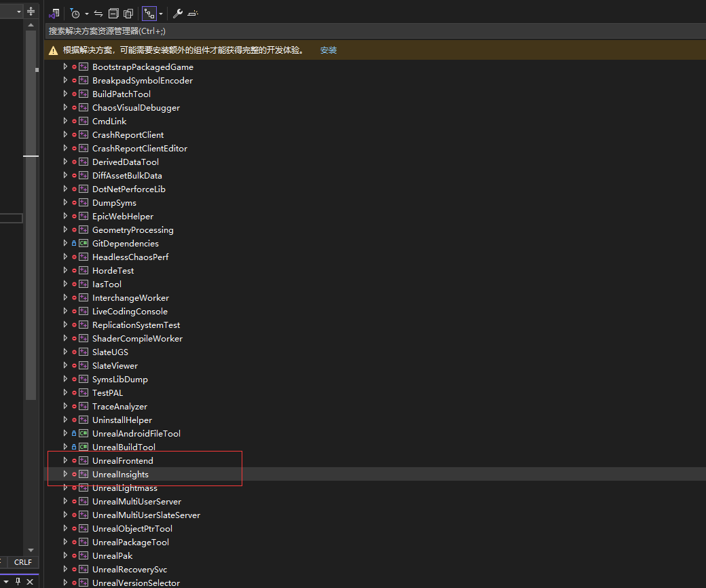The image size is (706, 588).
Task: Open dropdown arrow beside the view nesting button
Action: 161,14
